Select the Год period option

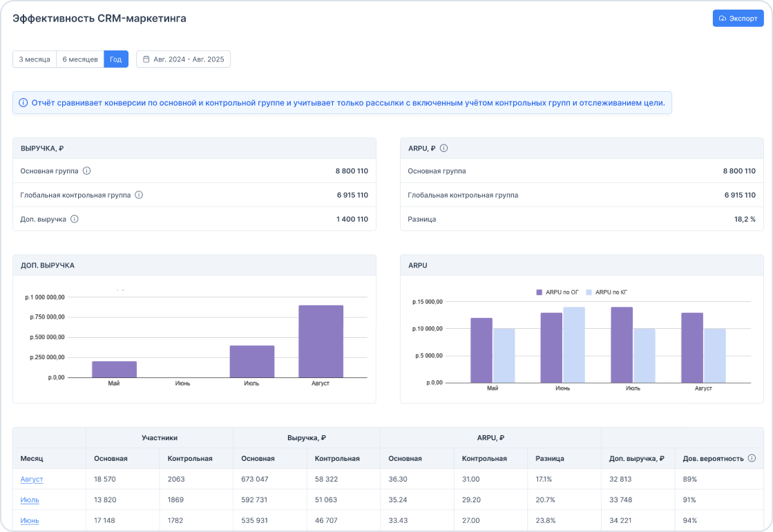tap(116, 59)
